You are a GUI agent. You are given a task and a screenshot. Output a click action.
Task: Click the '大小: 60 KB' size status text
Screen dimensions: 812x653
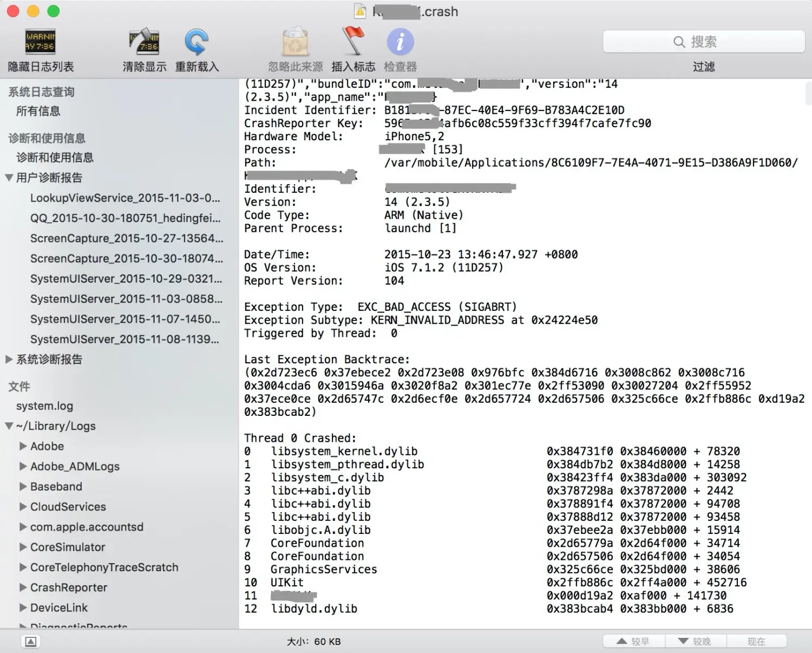313,642
